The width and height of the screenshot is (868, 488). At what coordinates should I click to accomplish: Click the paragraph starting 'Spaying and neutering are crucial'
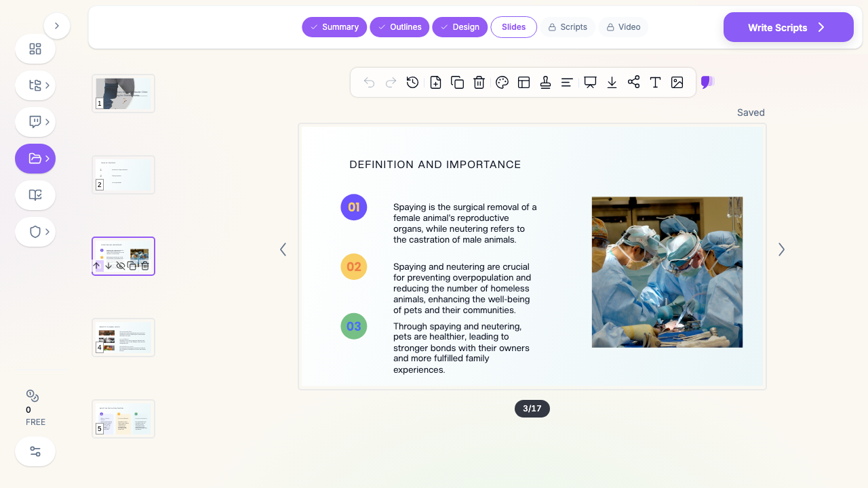click(x=462, y=289)
